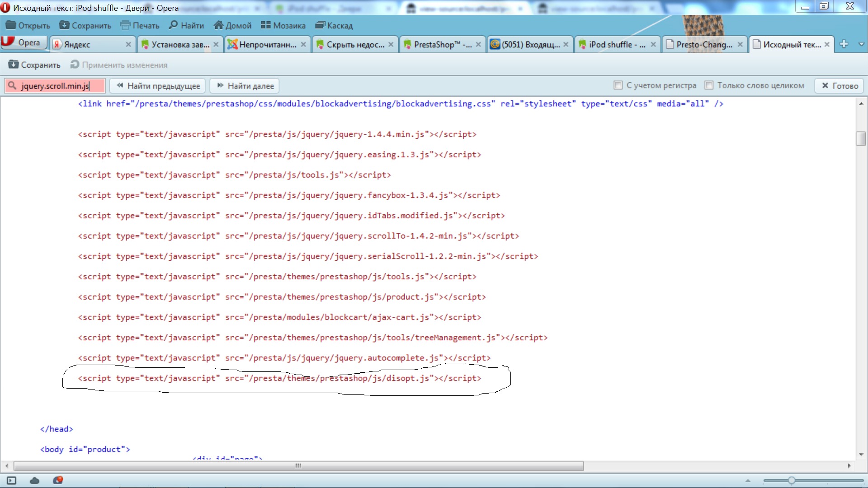Adjust the zoom slider in status bar

[x=791, y=480]
